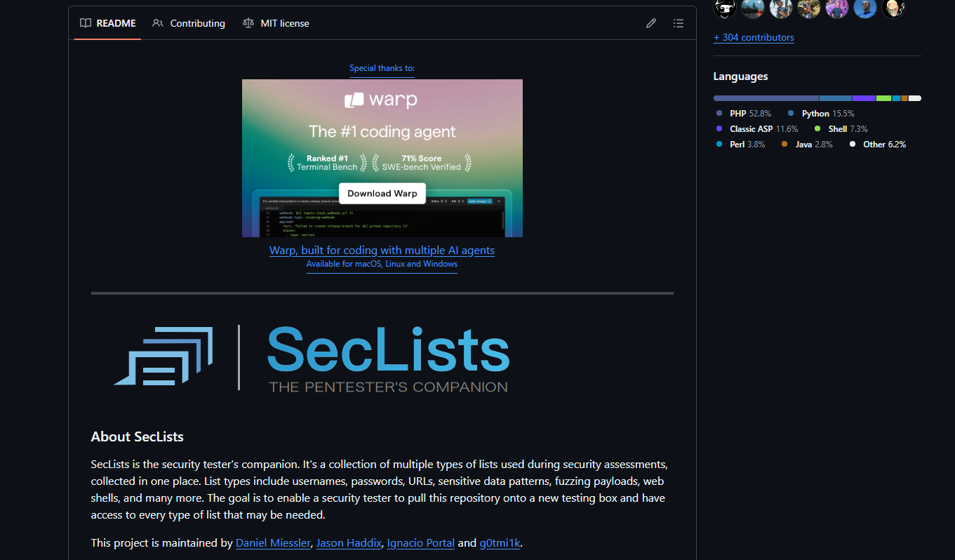
Task: Visit Daniel Miessler's profile link
Action: point(273,543)
